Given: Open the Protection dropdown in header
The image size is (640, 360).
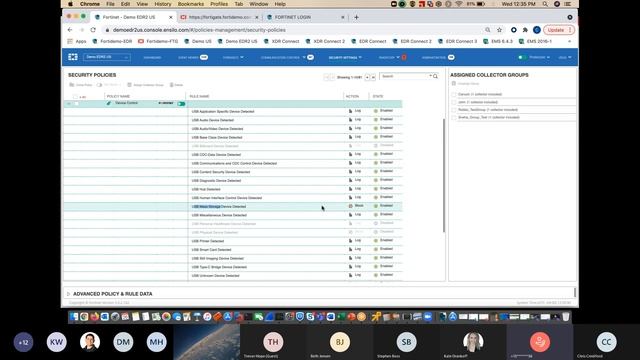Looking at the screenshot, I should (540, 58).
